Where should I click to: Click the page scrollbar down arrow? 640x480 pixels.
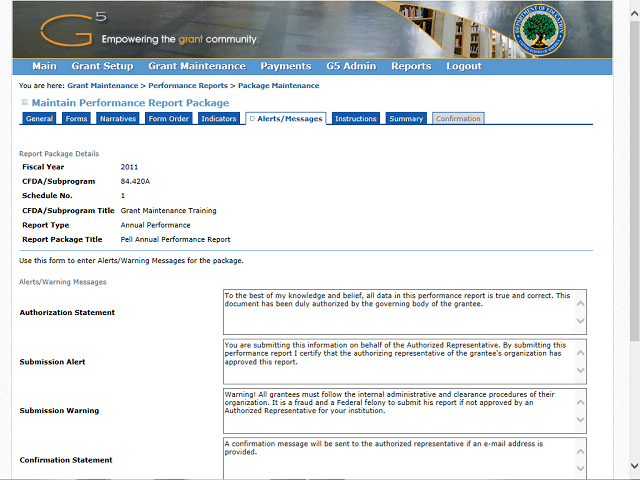[x=635, y=466]
